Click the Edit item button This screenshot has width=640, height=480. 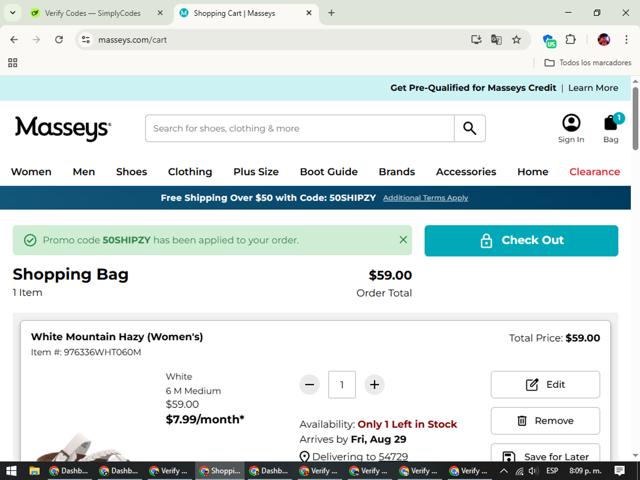(545, 384)
